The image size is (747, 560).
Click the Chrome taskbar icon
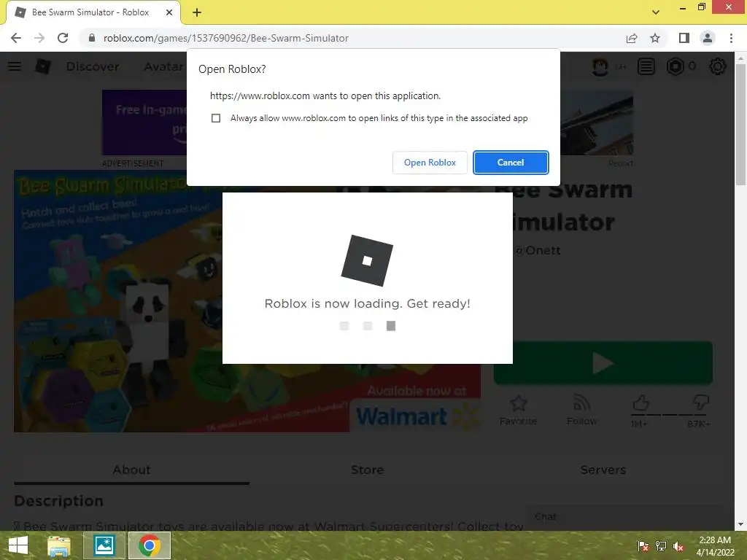click(x=149, y=545)
